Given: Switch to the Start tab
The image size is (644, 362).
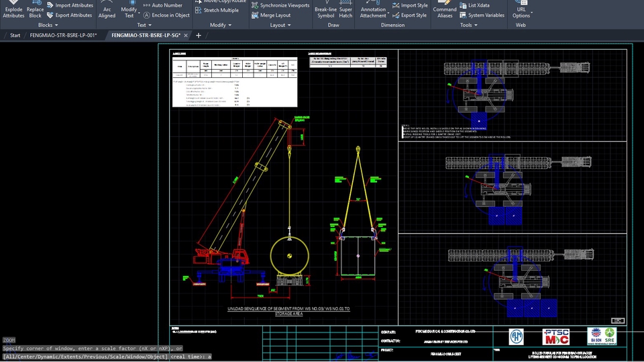Looking at the screenshot, I should click(15, 35).
